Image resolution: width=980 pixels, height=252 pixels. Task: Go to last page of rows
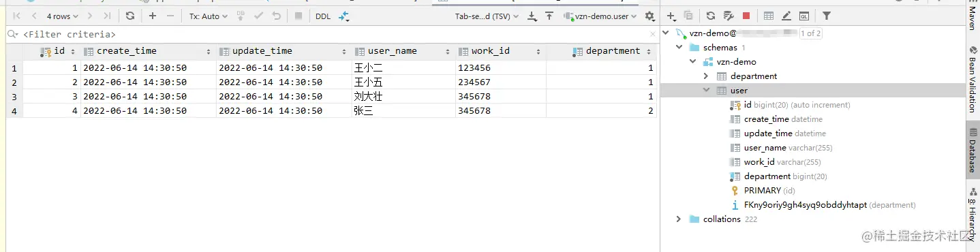click(x=107, y=16)
